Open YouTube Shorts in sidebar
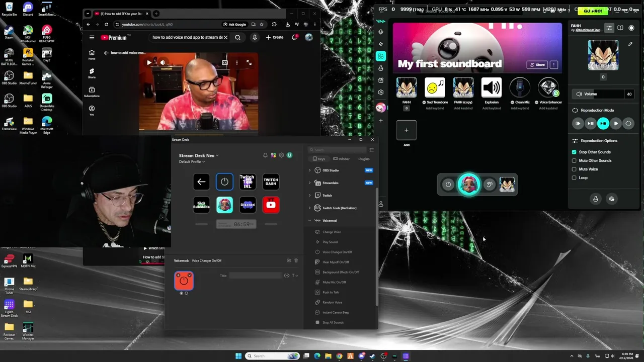644x362 pixels. pyautogui.click(x=92, y=73)
